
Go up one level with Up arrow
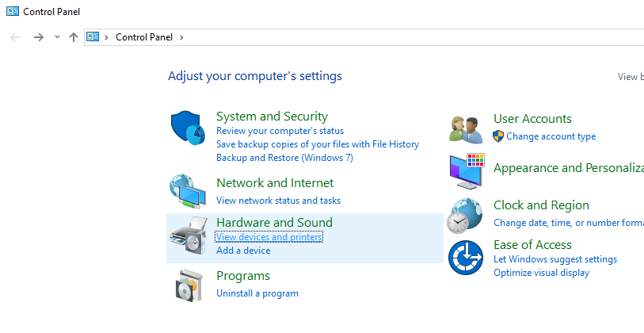point(74,37)
